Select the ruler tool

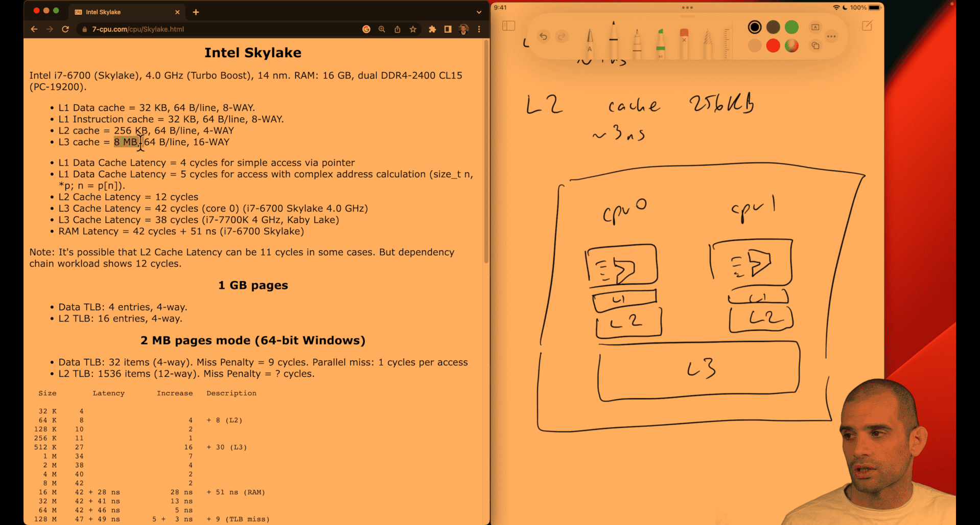[727, 43]
